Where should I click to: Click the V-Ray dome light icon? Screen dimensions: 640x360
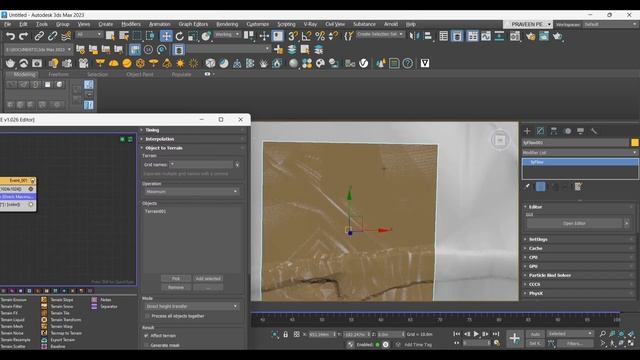(x=113, y=63)
